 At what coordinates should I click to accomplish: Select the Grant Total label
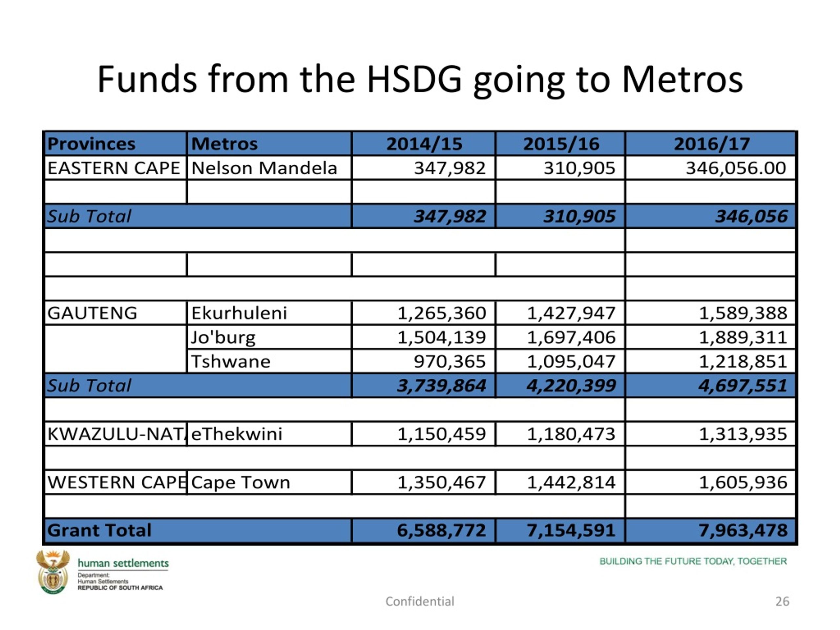(x=99, y=530)
